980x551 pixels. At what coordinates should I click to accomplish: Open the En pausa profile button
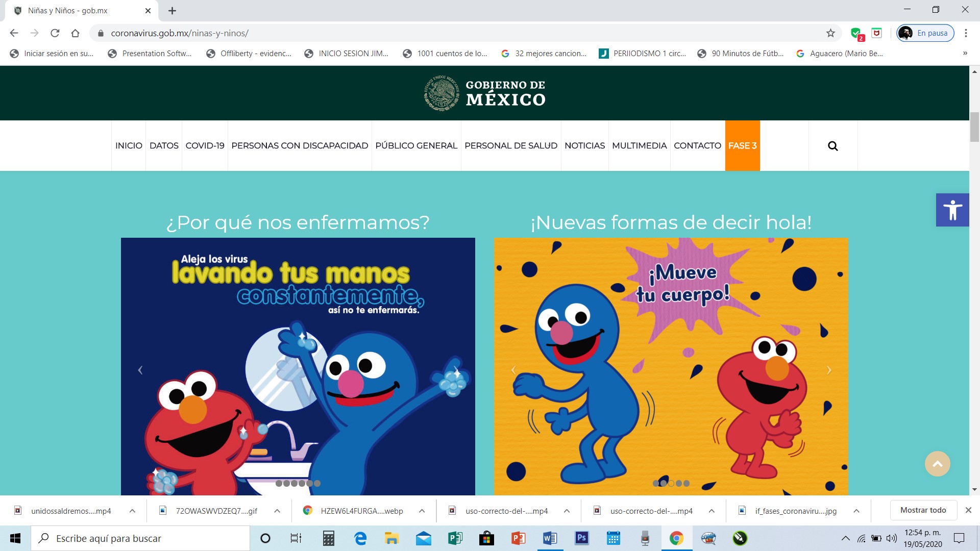[x=925, y=33]
